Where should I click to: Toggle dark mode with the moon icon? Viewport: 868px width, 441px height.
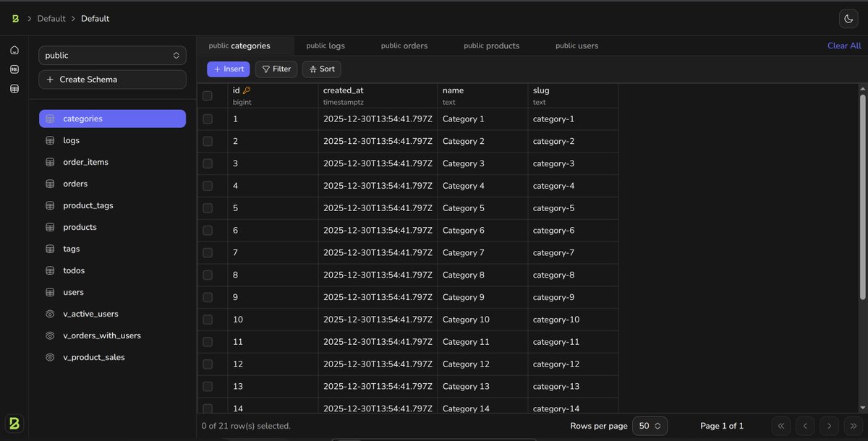click(x=847, y=19)
